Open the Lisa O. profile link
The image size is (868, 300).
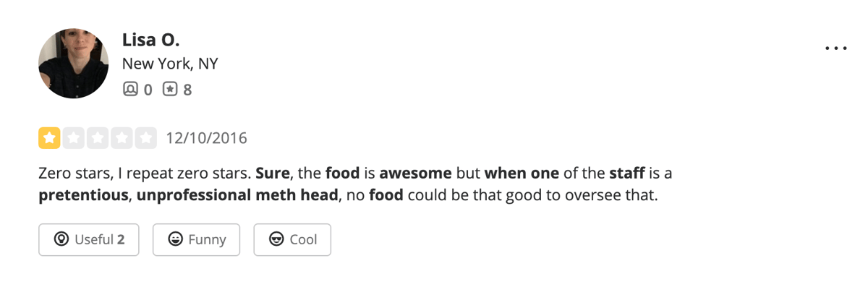click(x=150, y=40)
